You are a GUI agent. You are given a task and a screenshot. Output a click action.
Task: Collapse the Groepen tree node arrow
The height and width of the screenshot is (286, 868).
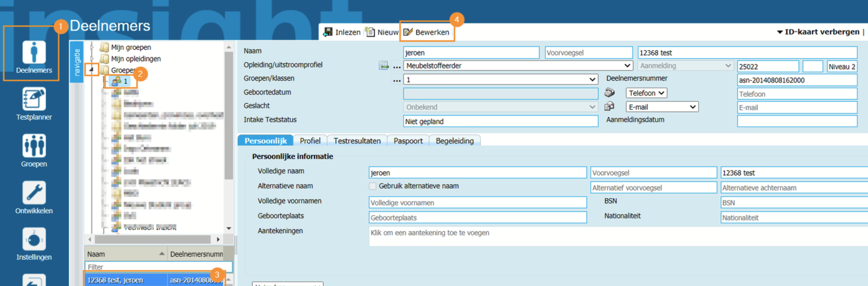[x=91, y=70]
